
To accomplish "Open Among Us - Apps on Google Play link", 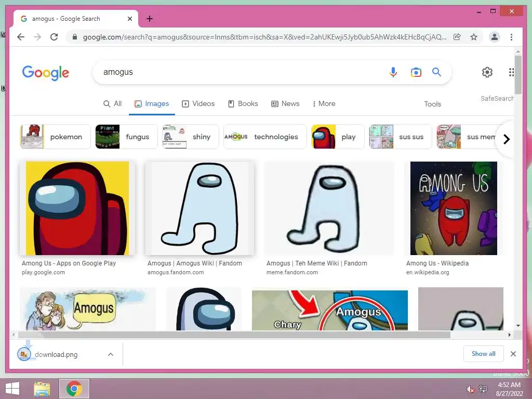I will [69, 263].
